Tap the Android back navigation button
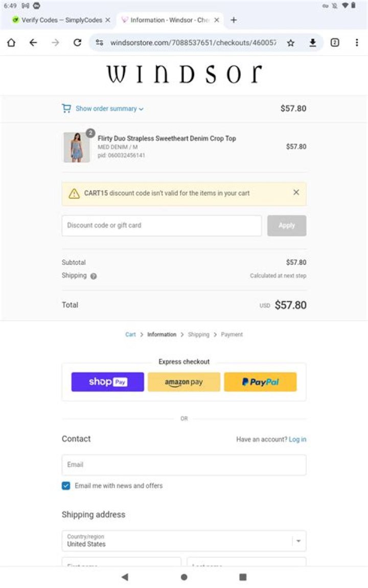This screenshot has width=368, height=588. click(125, 577)
